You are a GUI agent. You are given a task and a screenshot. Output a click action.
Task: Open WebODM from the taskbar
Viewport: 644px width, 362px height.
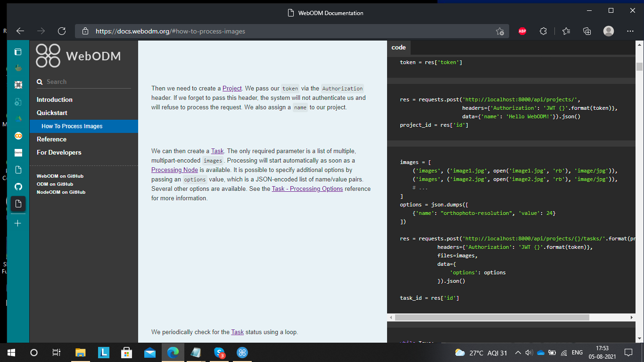[242, 353]
